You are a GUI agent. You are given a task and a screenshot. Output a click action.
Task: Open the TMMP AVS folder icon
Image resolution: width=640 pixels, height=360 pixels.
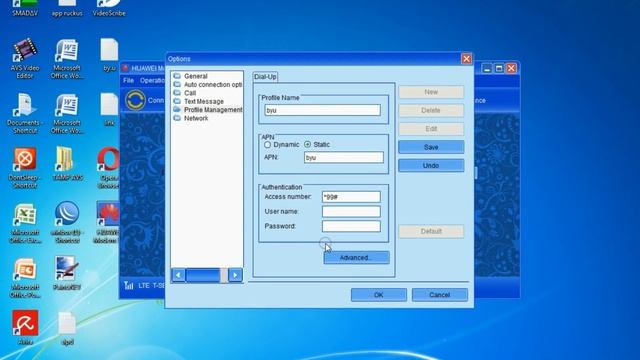[67, 163]
